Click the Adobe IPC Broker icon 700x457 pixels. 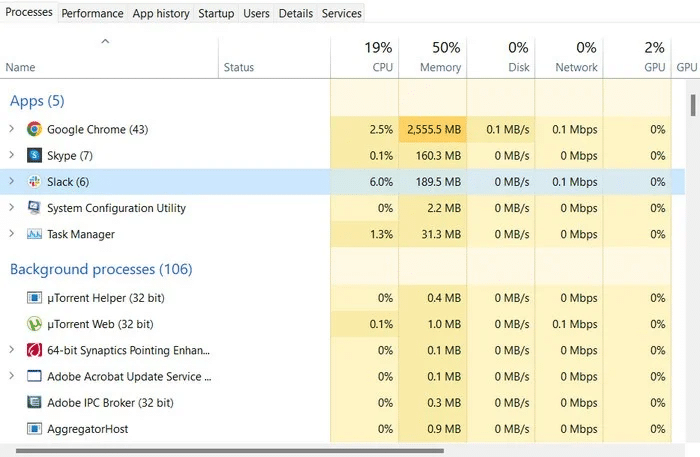(34, 402)
